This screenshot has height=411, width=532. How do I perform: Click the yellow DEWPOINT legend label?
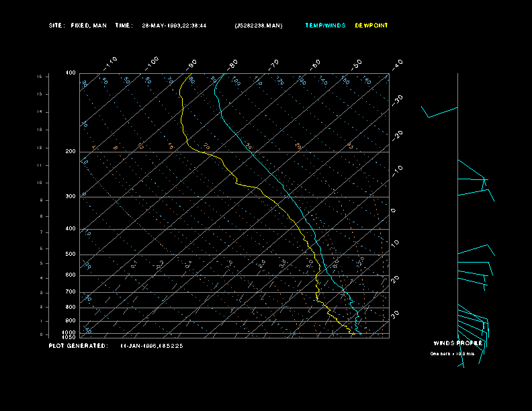371,26
